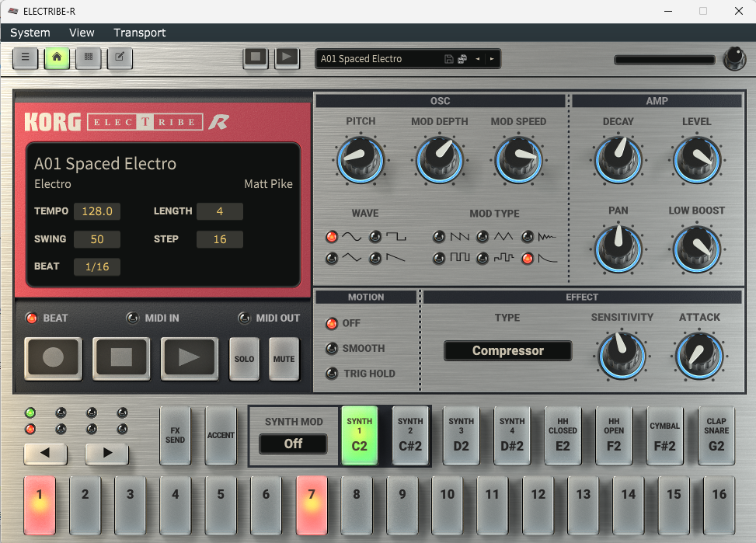Click the step-page left arrow button
Viewport: 756px width, 543px height.
(x=45, y=454)
